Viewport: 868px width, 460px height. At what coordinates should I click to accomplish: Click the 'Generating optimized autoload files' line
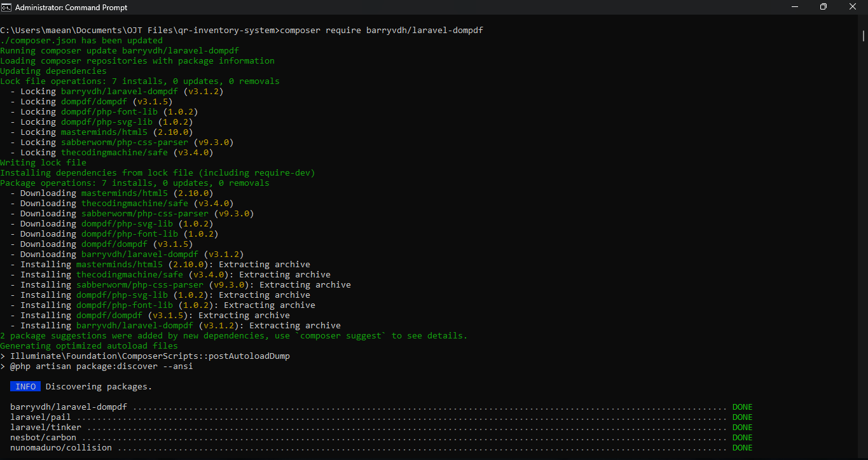[x=89, y=346]
